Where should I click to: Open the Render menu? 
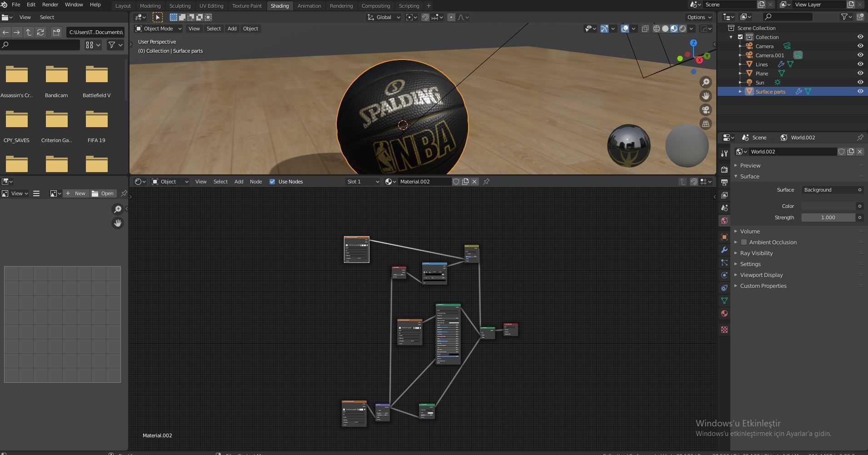click(50, 5)
